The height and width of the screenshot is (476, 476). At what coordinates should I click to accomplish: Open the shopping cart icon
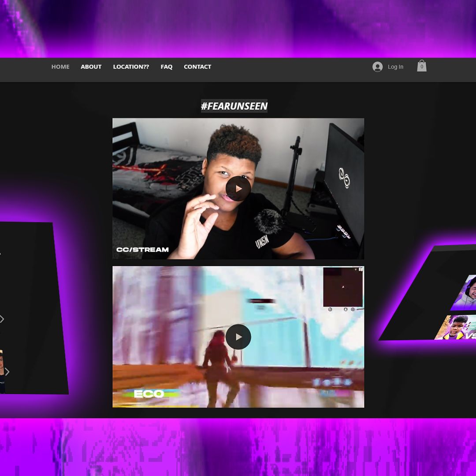pyautogui.click(x=422, y=66)
